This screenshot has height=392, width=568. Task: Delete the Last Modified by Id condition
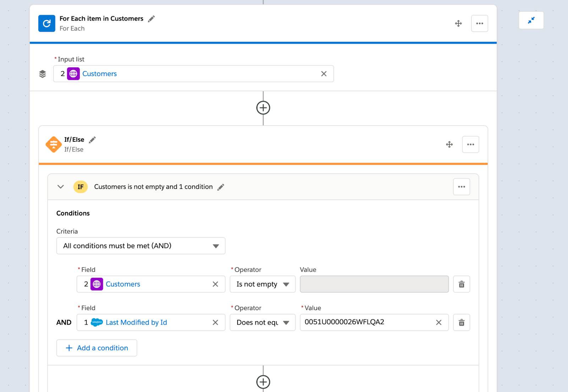(461, 322)
